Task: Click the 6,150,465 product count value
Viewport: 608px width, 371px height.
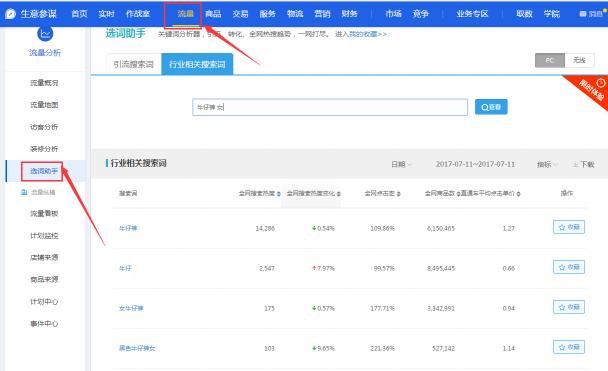Action: tap(441, 229)
